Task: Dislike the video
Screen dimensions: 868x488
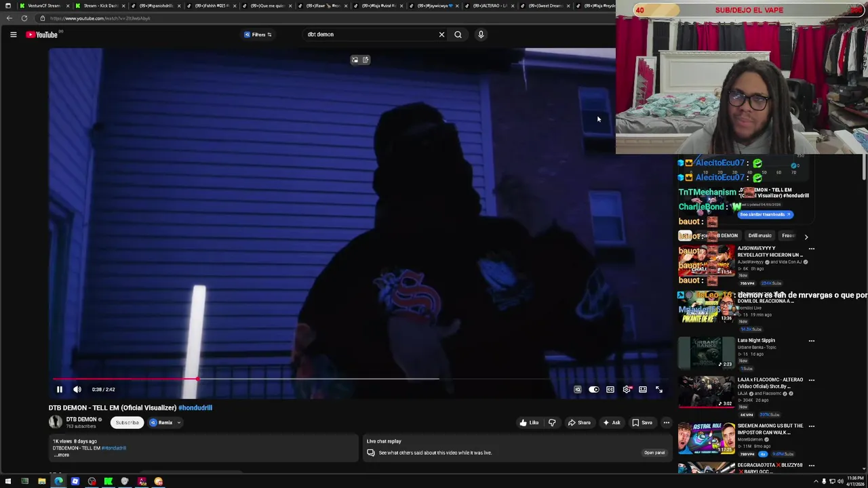Action: [x=552, y=423]
